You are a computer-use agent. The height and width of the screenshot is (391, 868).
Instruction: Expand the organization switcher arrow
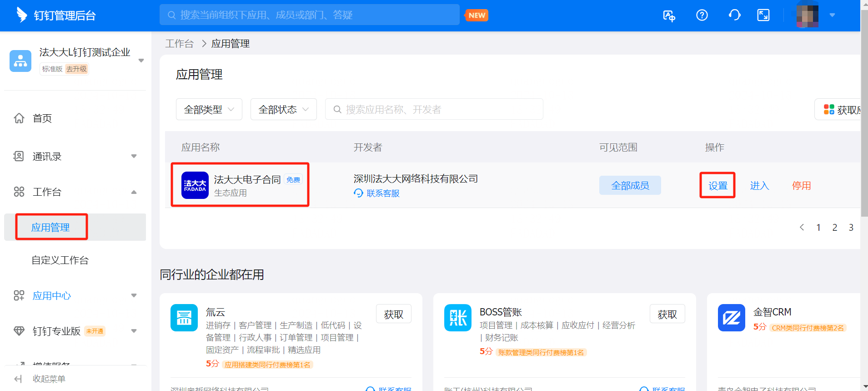(x=141, y=61)
